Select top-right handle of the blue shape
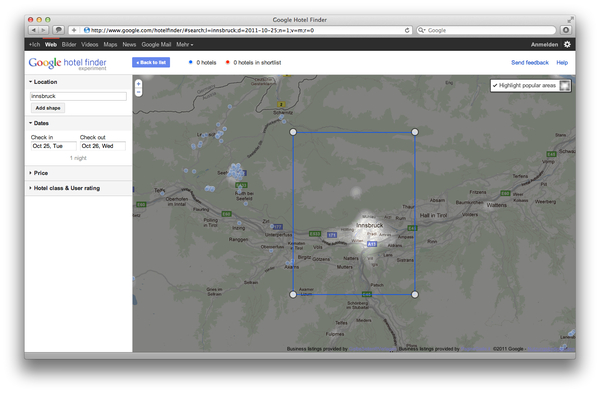The height and width of the screenshot is (393, 600). point(415,132)
